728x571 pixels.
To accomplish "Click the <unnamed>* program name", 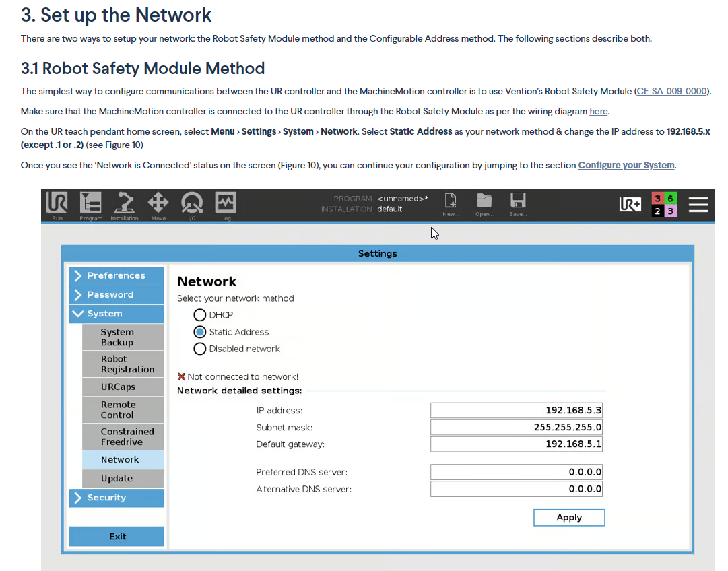I will (x=403, y=198).
